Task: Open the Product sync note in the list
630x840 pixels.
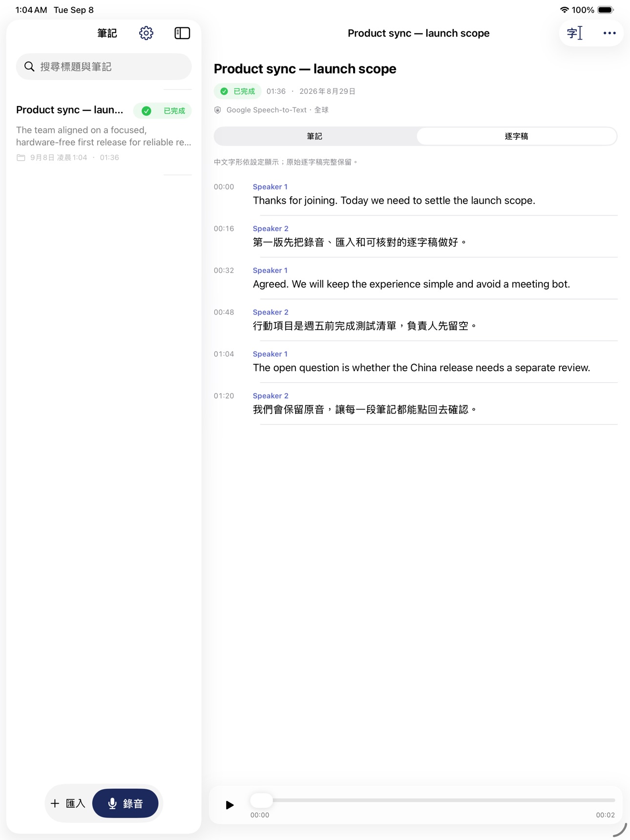Action: pyautogui.click(x=104, y=132)
